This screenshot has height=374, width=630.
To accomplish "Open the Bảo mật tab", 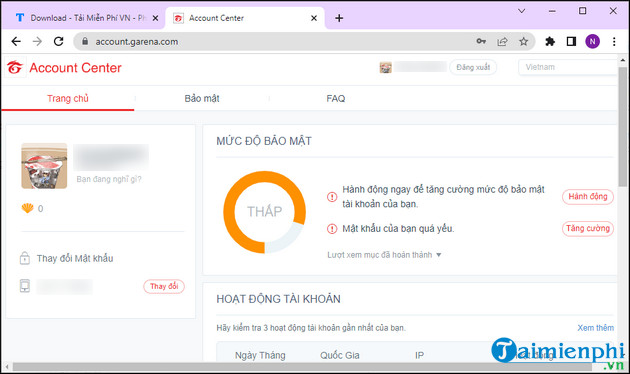I will tap(202, 98).
